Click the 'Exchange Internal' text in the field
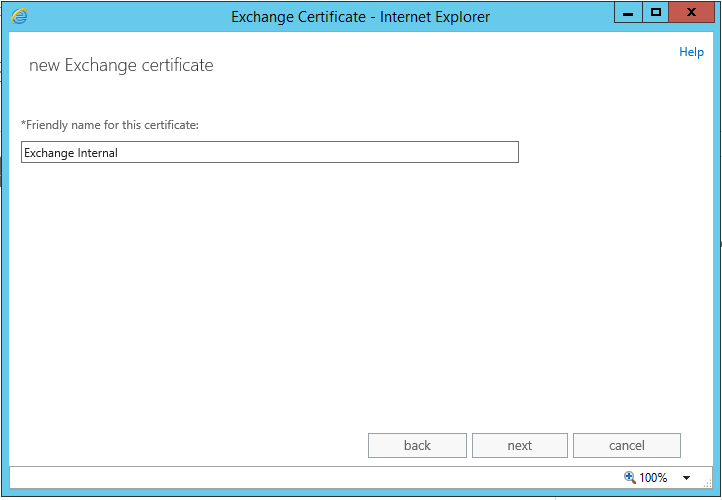 click(71, 153)
